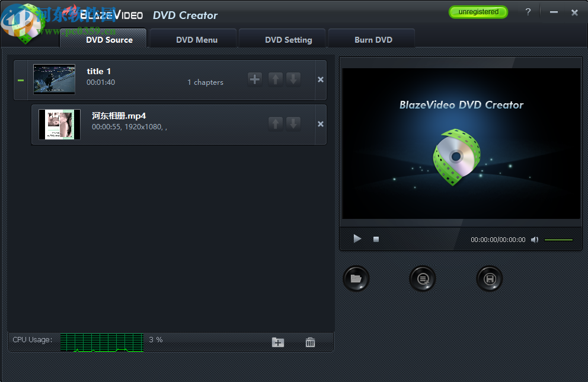Click the save project disk icon
Image resolution: width=588 pixels, height=382 pixels.
click(489, 278)
